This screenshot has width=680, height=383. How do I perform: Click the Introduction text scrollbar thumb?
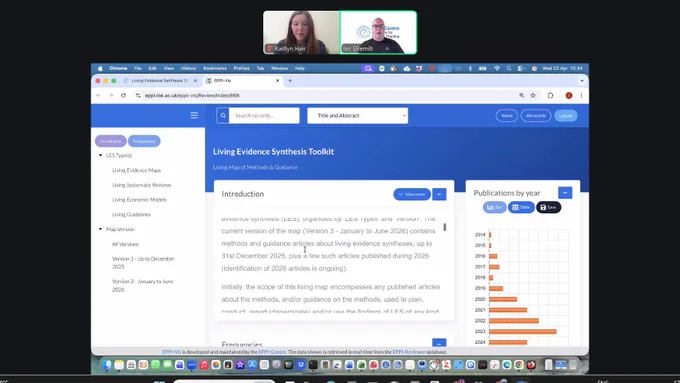coord(445,227)
